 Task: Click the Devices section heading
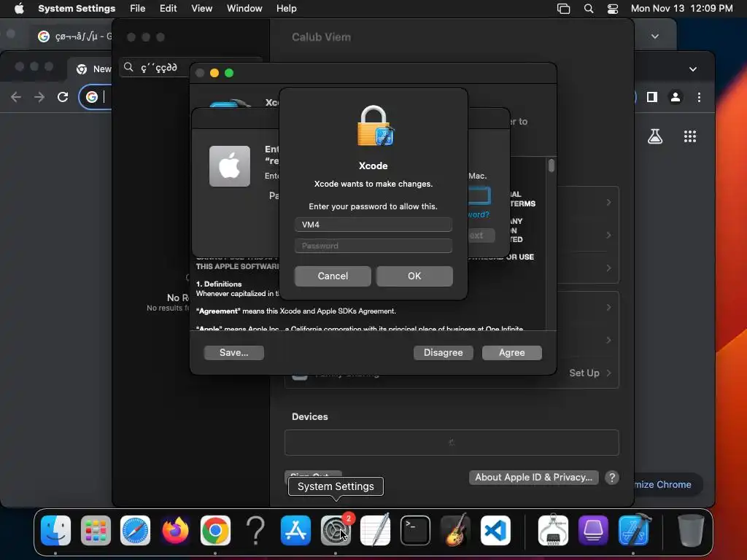point(309,416)
